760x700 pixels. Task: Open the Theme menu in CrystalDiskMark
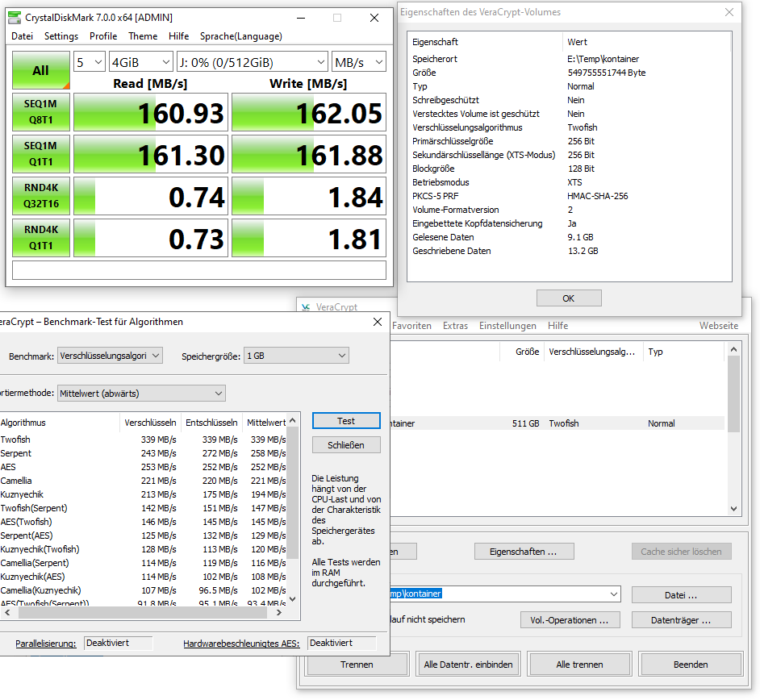143,36
